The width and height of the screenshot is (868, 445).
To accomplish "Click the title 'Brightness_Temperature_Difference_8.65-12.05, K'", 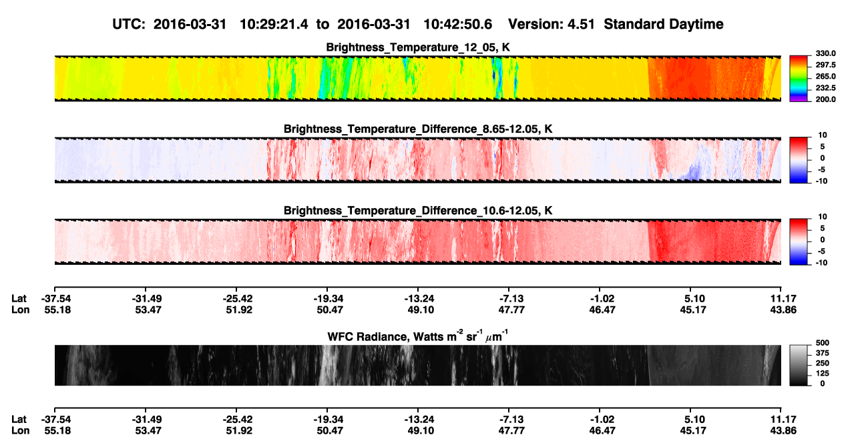I will pyautogui.click(x=418, y=129).
